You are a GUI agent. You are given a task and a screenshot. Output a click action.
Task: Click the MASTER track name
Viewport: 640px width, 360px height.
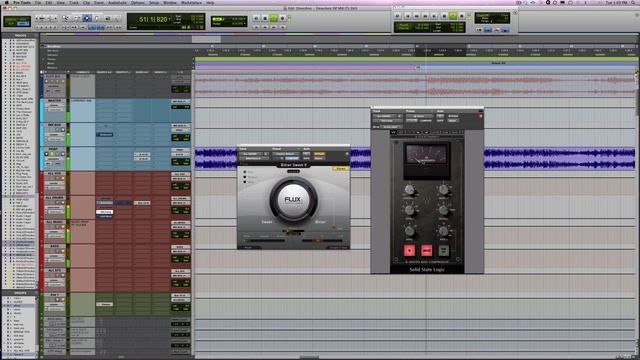54,100
